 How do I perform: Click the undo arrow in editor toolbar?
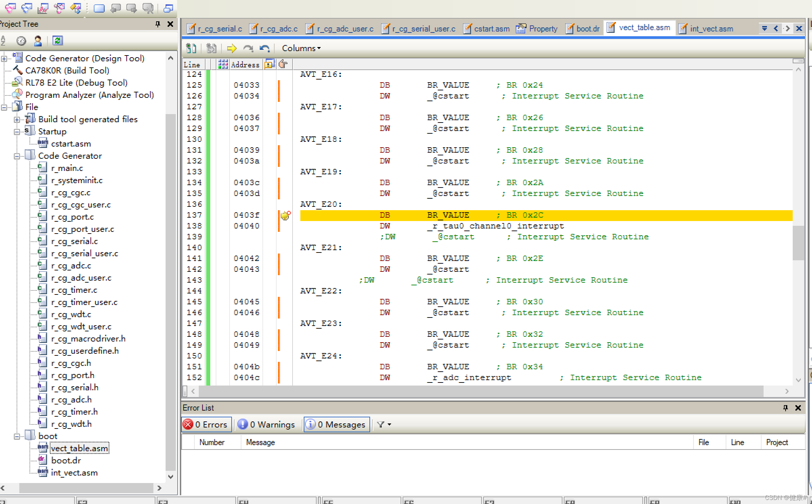point(264,48)
